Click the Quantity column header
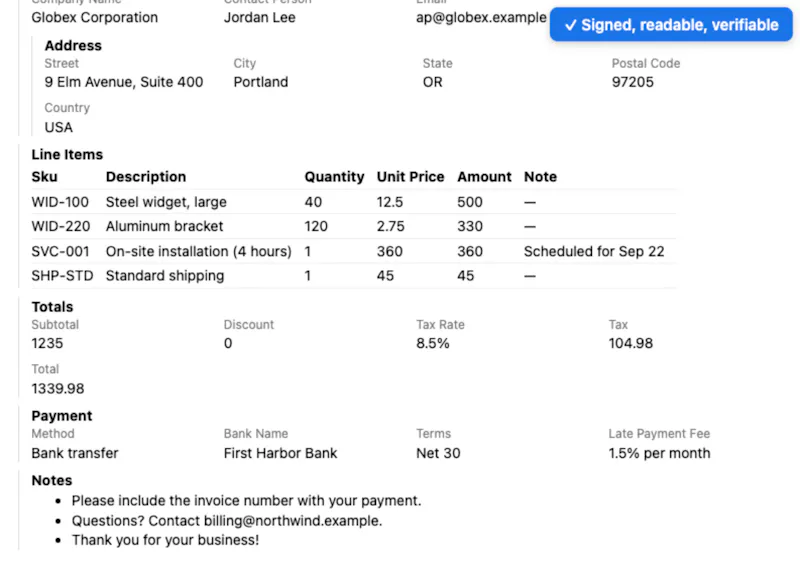 (x=334, y=177)
